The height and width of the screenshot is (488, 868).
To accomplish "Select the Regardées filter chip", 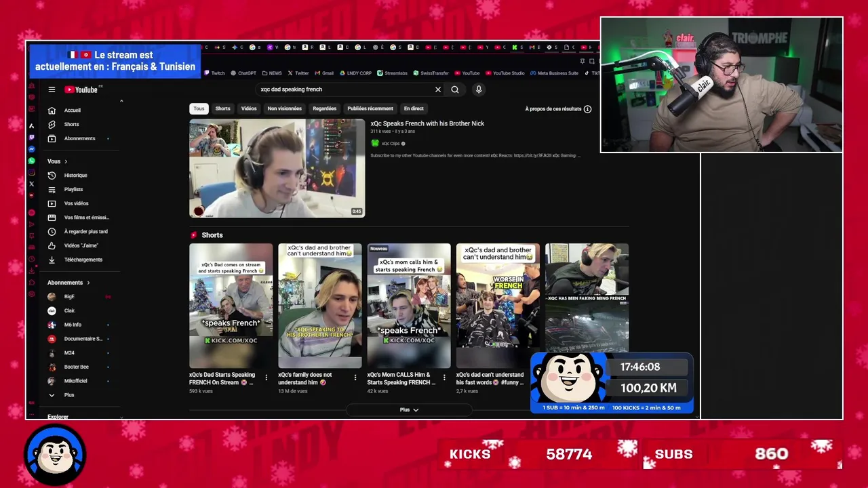I will [x=325, y=108].
